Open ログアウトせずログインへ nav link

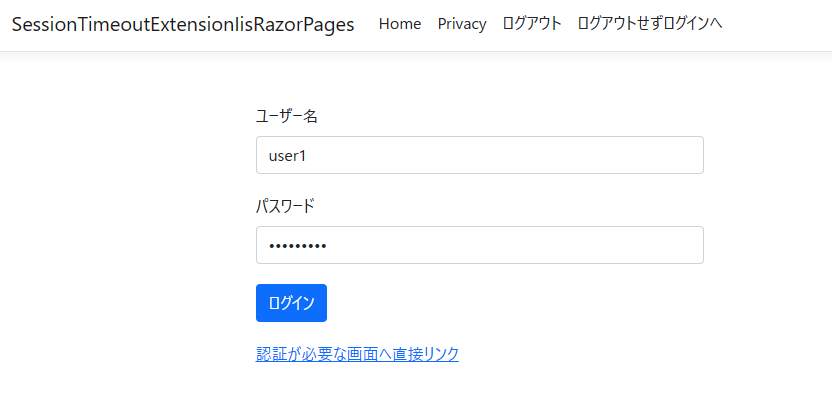coord(650,24)
